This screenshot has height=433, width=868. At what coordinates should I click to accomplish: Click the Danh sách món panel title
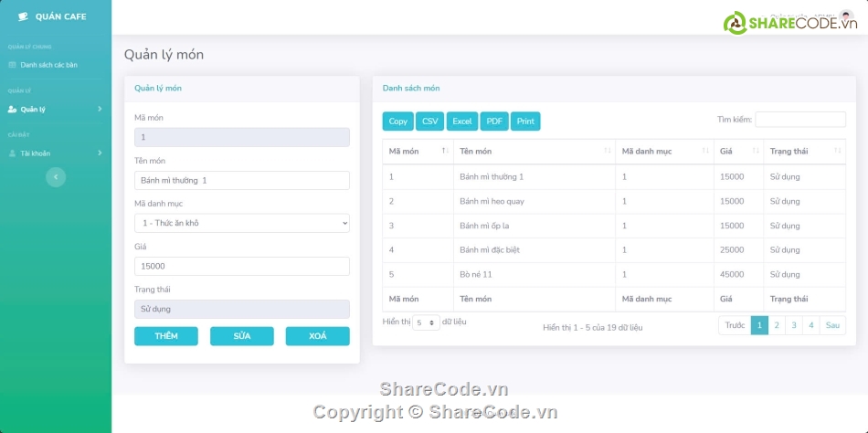point(411,88)
